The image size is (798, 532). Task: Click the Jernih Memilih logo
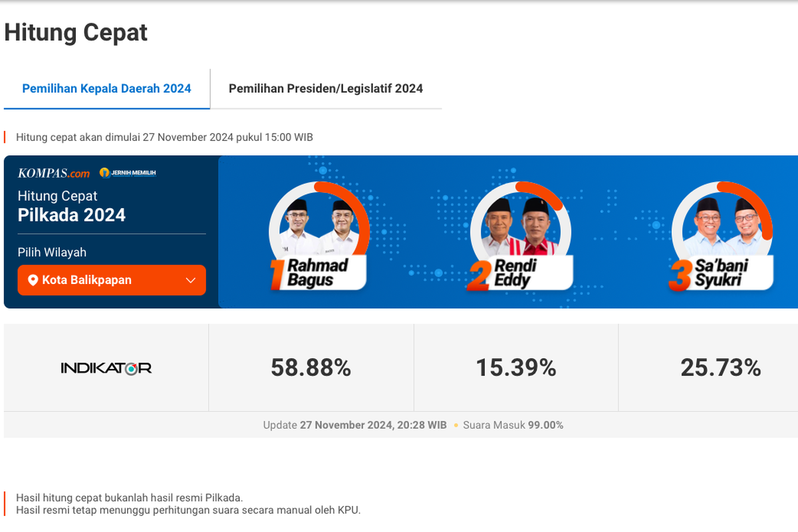coord(128,173)
